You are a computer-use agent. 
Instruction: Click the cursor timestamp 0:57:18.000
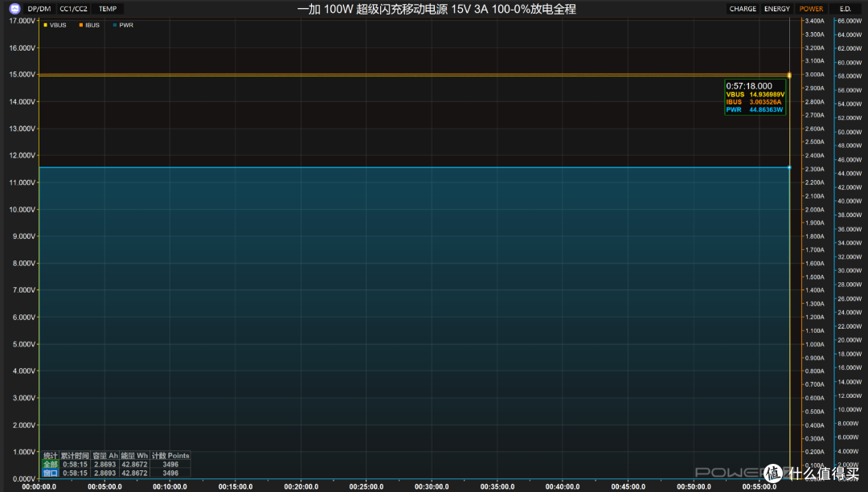click(749, 86)
